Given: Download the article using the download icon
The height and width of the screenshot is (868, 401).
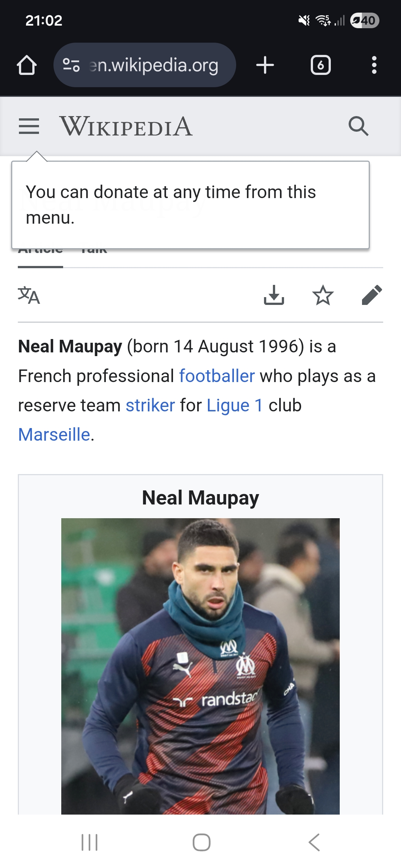Looking at the screenshot, I should (274, 295).
